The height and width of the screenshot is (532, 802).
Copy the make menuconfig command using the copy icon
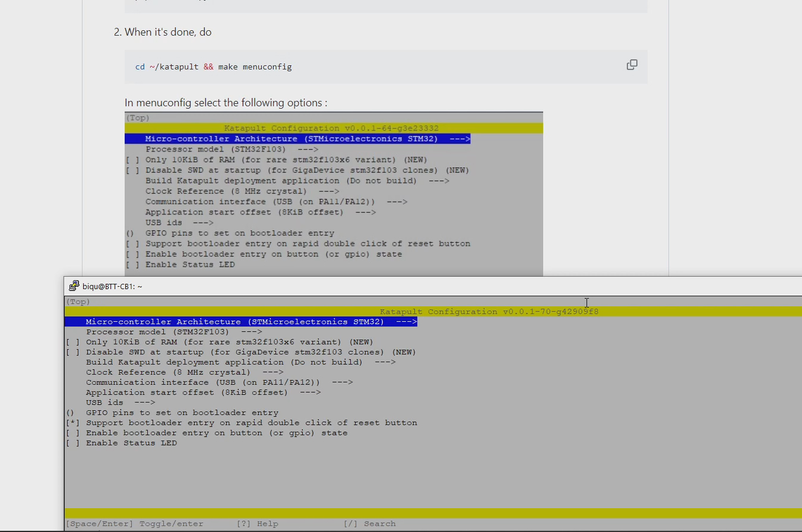(x=632, y=65)
